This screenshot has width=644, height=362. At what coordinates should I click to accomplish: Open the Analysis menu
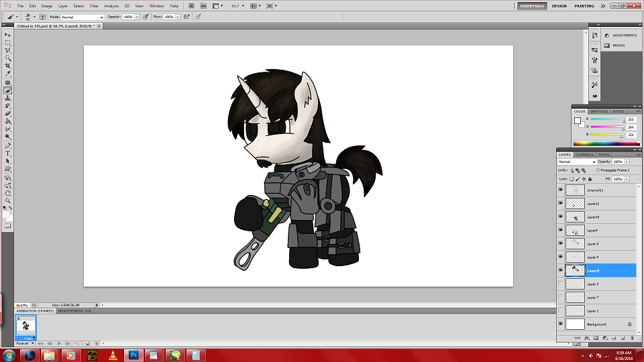111,6
